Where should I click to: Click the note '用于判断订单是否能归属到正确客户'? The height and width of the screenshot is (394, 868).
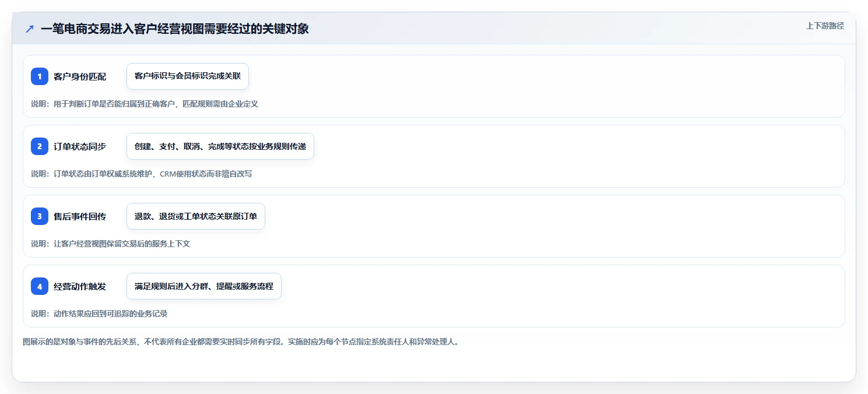[x=114, y=104]
